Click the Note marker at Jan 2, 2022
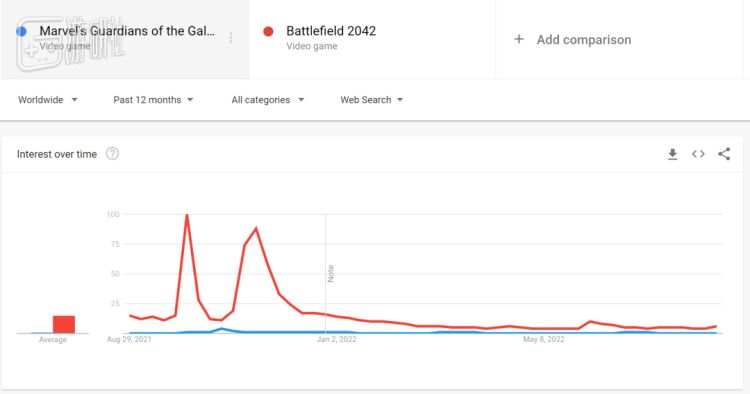 331,274
